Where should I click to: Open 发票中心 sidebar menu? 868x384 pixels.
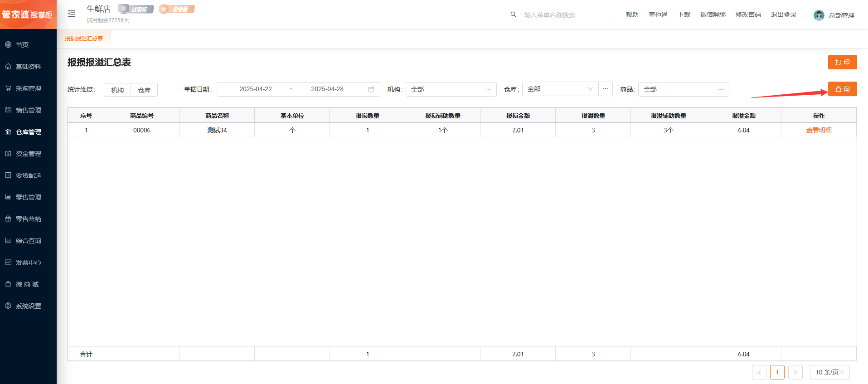pos(28,262)
